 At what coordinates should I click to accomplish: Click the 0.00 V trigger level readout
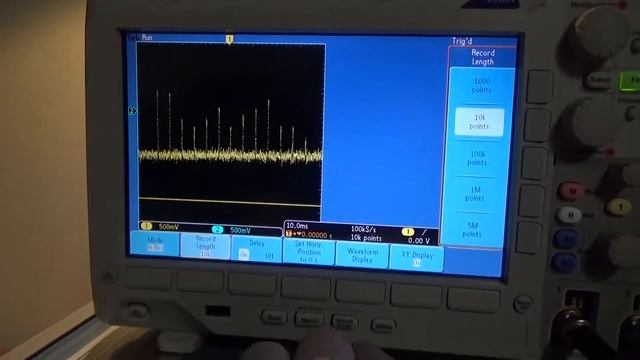[419, 241]
